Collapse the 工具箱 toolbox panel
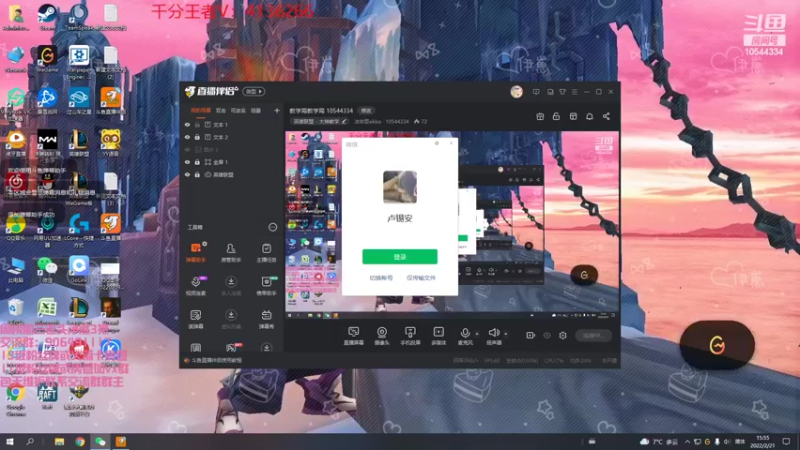The height and width of the screenshot is (450, 800). [x=273, y=227]
